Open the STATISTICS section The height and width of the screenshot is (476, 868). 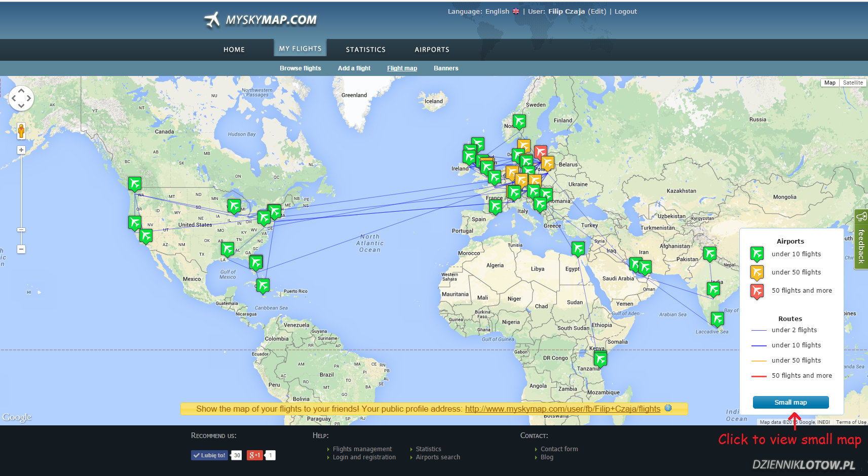(x=366, y=50)
